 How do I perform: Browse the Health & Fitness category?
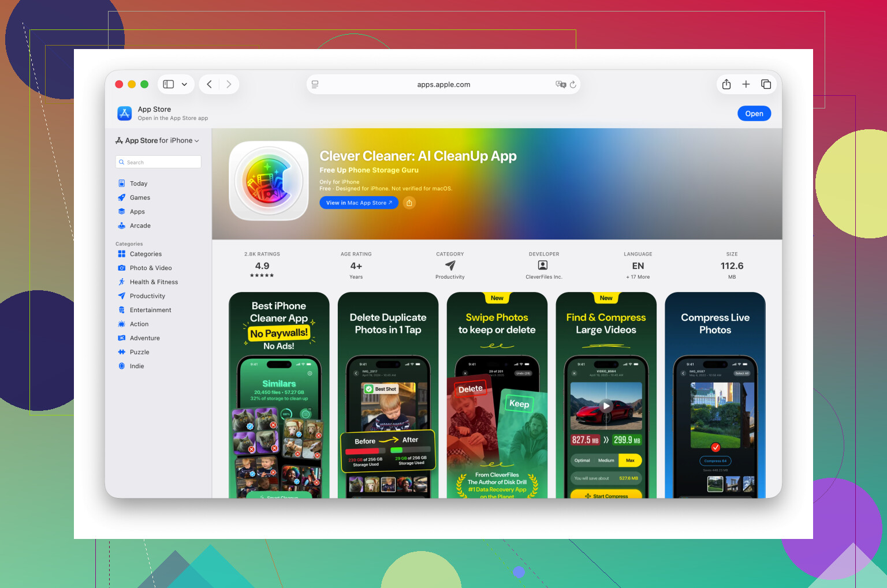[154, 282]
